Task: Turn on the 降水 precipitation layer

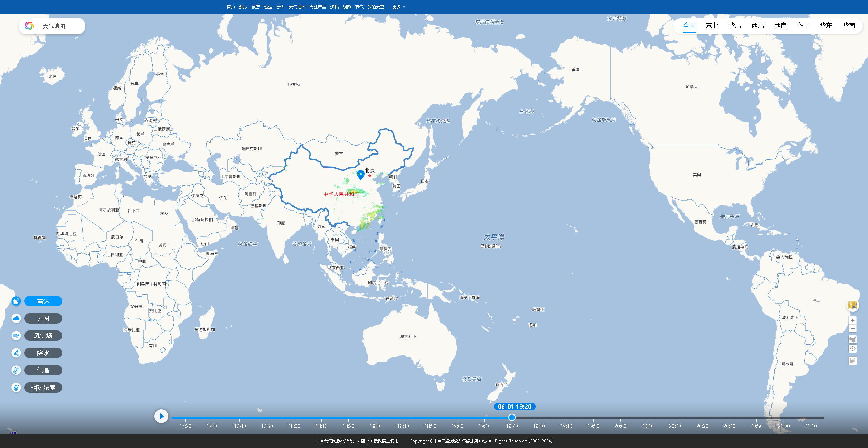Action: tap(43, 353)
